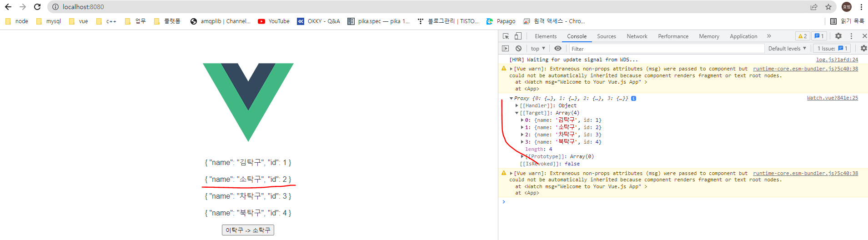Click the 이탁구 -> 소탁구 button
This screenshot has height=240, width=868.
[248, 230]
